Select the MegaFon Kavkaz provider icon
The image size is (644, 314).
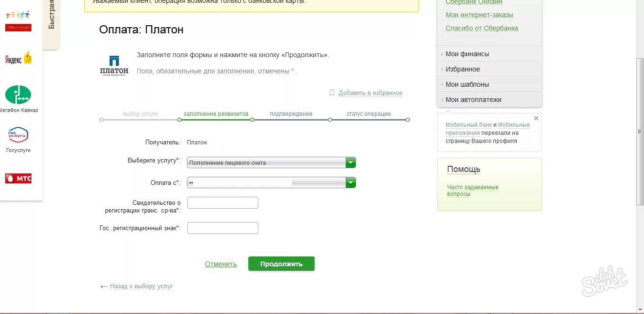[18, 95]
